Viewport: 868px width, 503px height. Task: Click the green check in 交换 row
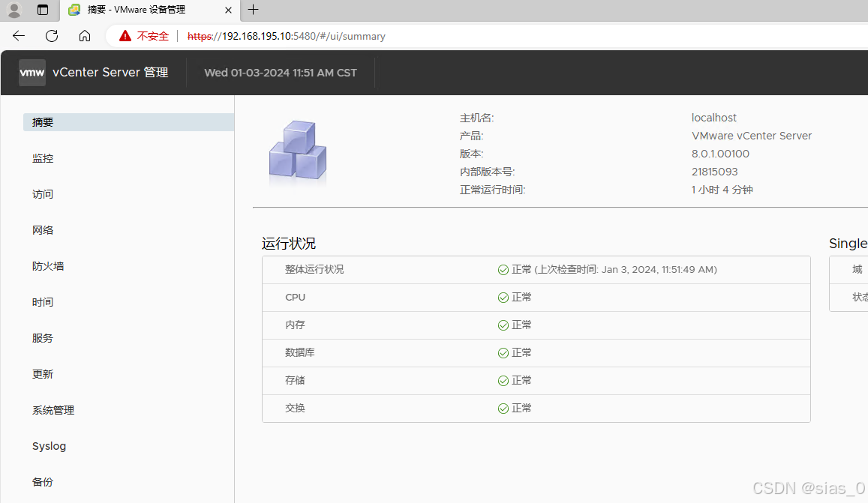(x=503, y=409)
